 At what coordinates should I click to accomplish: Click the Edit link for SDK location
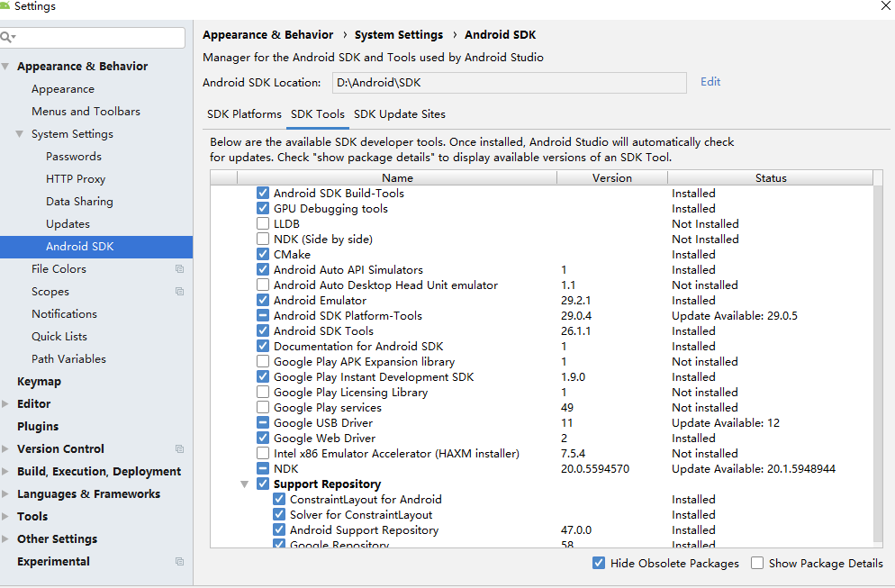710,82
